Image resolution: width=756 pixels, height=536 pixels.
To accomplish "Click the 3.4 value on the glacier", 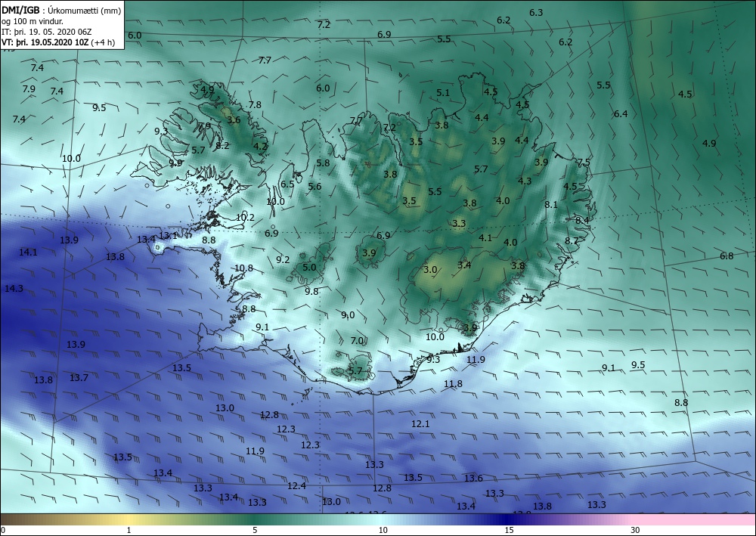I will pos(464,265).
